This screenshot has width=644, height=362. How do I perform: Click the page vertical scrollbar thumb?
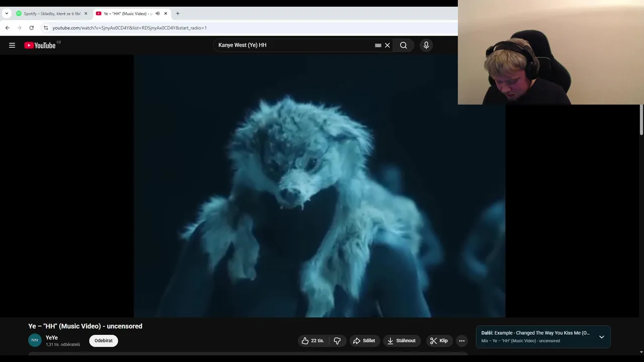tap(641, 120)
